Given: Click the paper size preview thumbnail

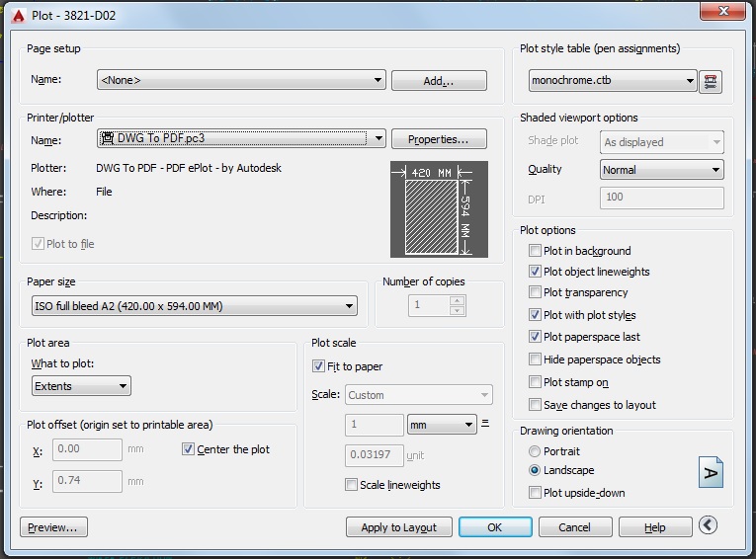Looking at the screenshot, I should (x=439, y=209).
